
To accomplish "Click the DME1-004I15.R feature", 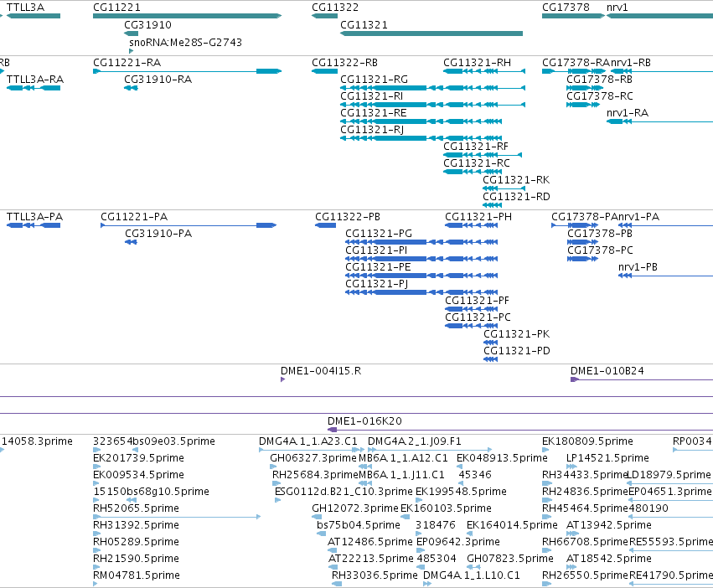I will (321, 370).
